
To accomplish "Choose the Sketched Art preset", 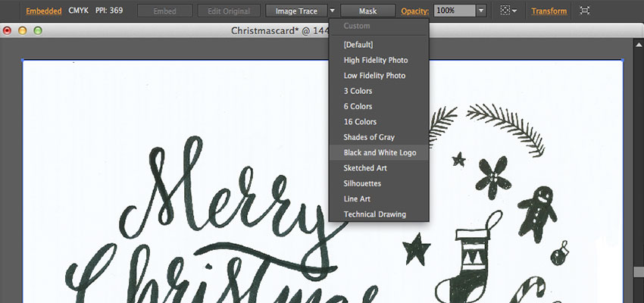I will tap(379, 168).
